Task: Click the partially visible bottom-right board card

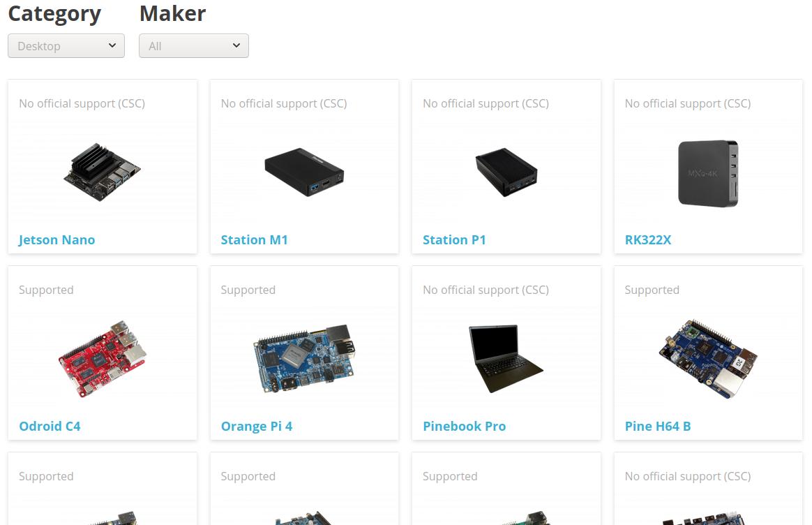Action: 708,489
